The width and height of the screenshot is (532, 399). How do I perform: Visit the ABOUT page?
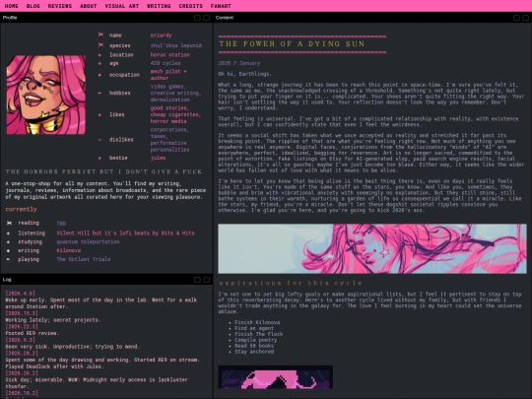click(89, 6)
